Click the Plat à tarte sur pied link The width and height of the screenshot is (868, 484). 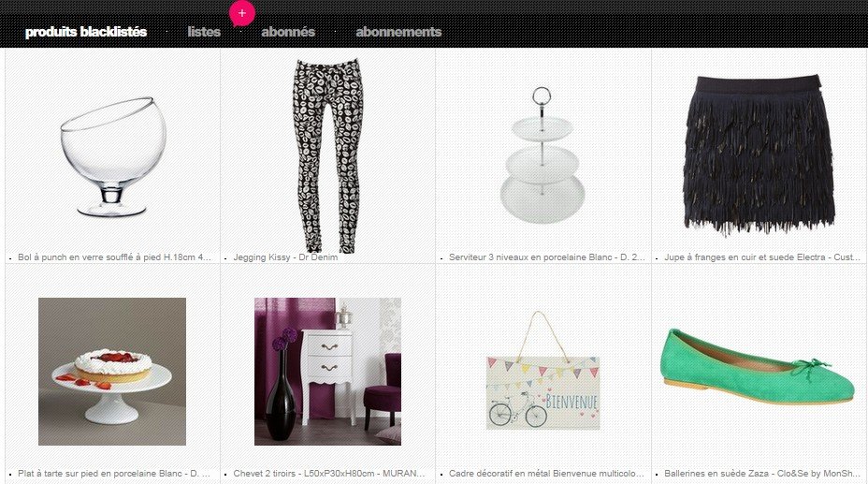pyautogui.click(x=114, y=474)
